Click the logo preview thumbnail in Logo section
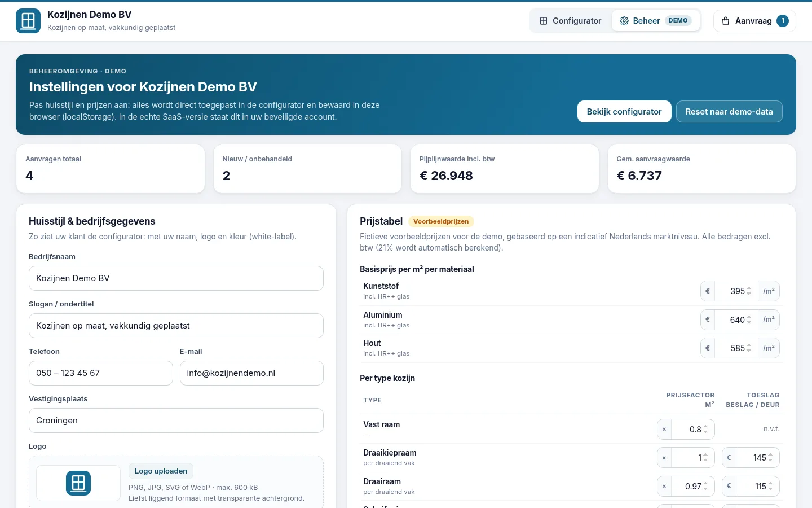 (x=78, y=483)
